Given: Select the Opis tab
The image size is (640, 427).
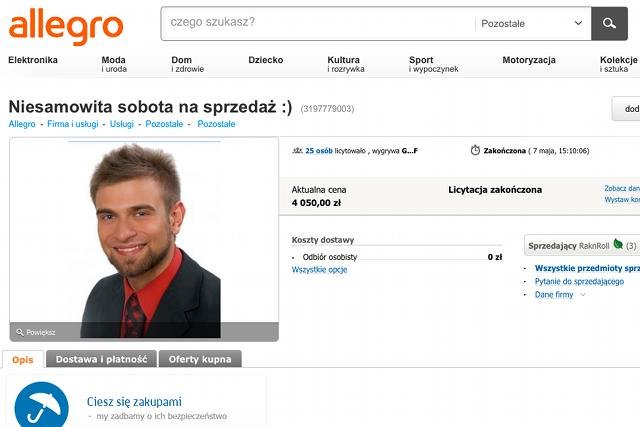Looking at the screenshot, I should point(23,360).
